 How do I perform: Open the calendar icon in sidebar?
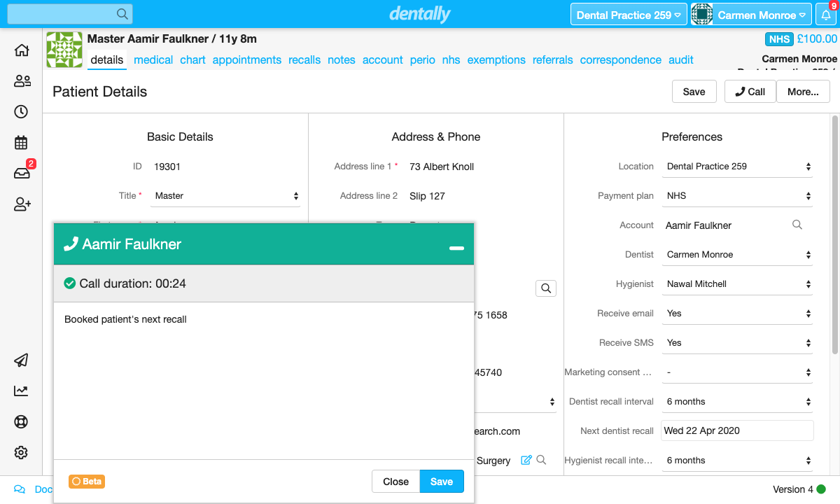tap(22, 143)
